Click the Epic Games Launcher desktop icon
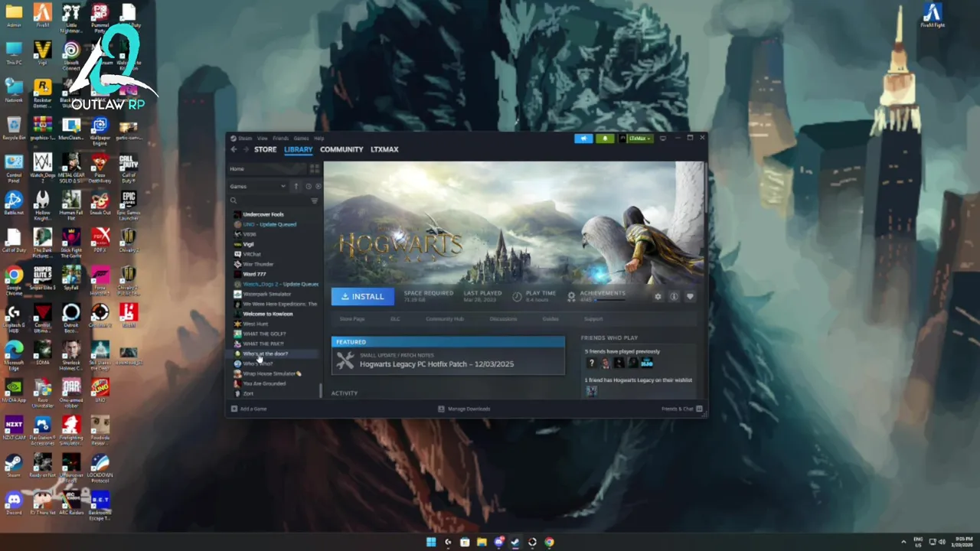The height and width of the screenshot is (551, 980). (129, 203)
